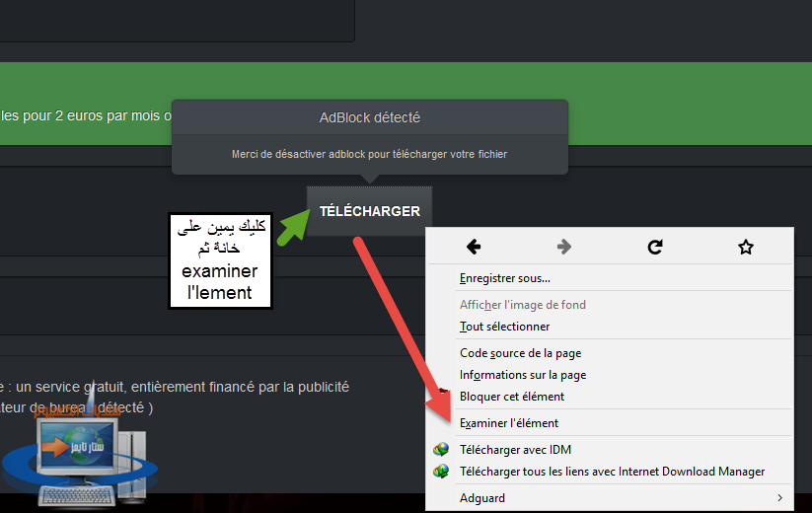Click IDM icon beside Télécharger avec IDM
This screenshot has height=513, width=812.
point(441,449)
